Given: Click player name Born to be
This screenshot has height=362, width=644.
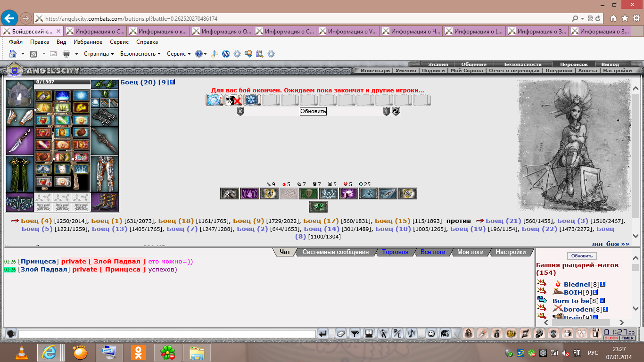Looking at the screenshot, I should (570, 301).
